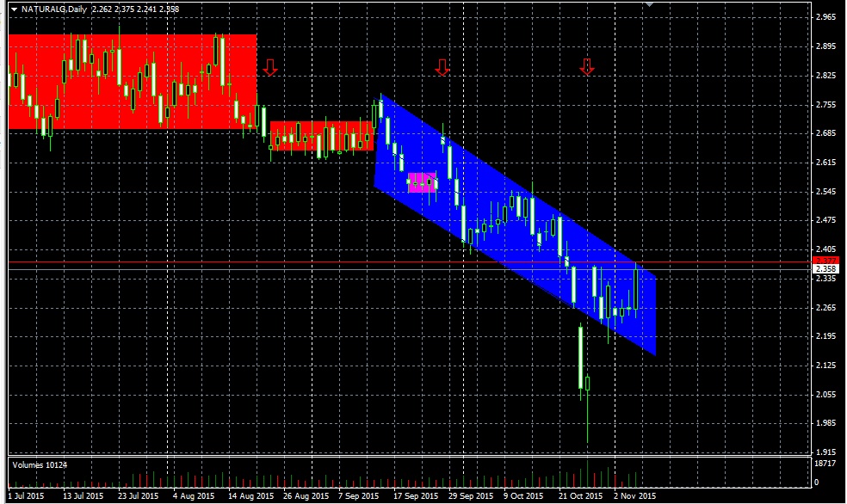The width and height of the screenshot is (847, 504).
Task: Select the red down arrow above 21 Oct
Action: (587, 67)
